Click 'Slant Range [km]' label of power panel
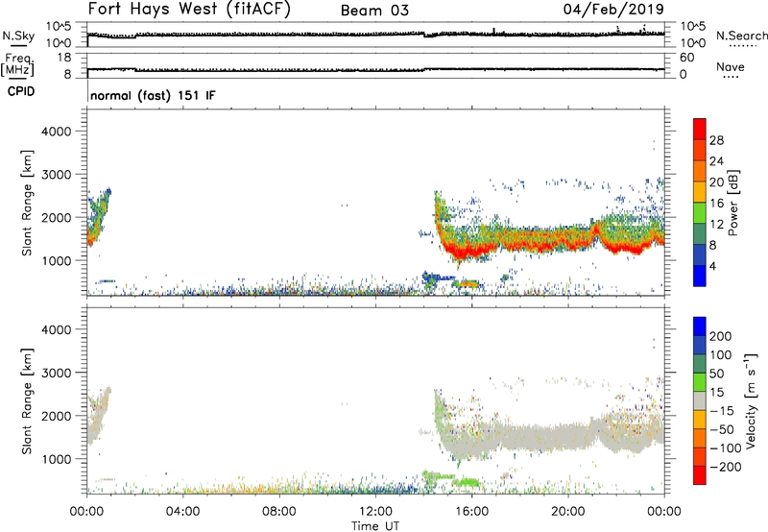The width and height of the screenshot is (768, 532). [27, 203]
